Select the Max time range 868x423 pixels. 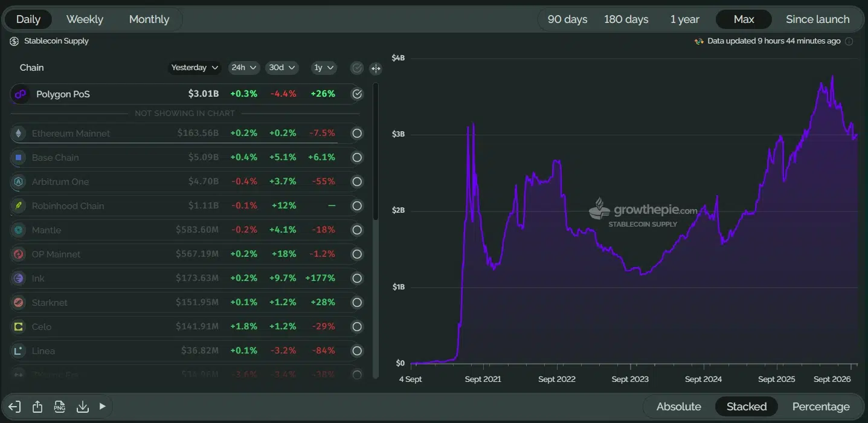[x=744, y=19]
